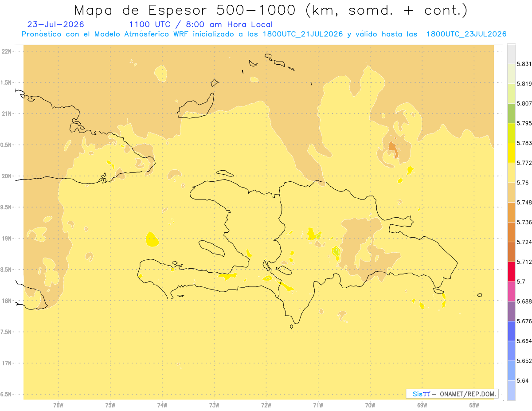Click the time label '1100 UTC / 8:00 am Hora Local'

pyautogui.click(x=201, y=24)
